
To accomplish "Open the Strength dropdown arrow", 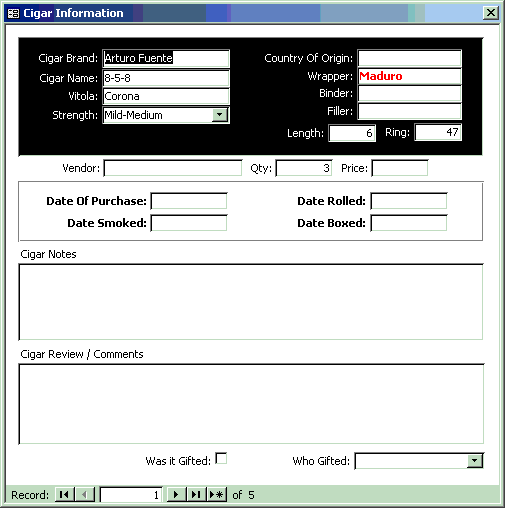I will 220,115.
